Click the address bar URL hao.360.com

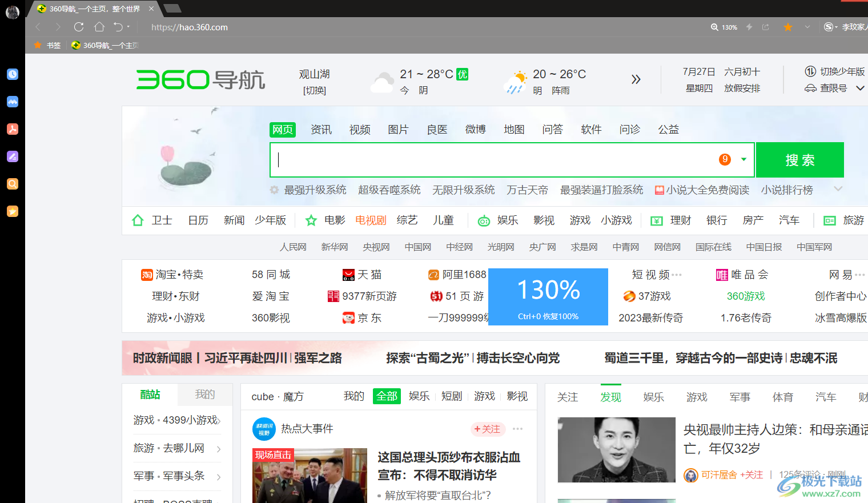tap(190, 27)
